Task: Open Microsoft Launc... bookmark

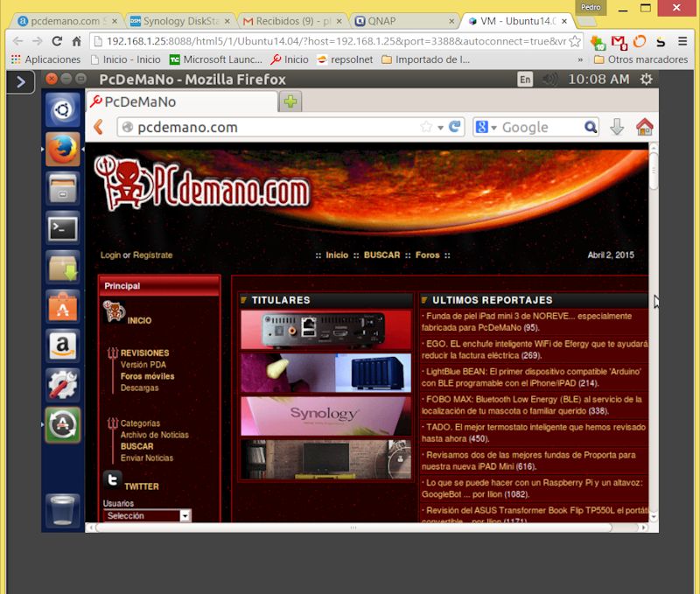Action: click(x=216, y=59)
